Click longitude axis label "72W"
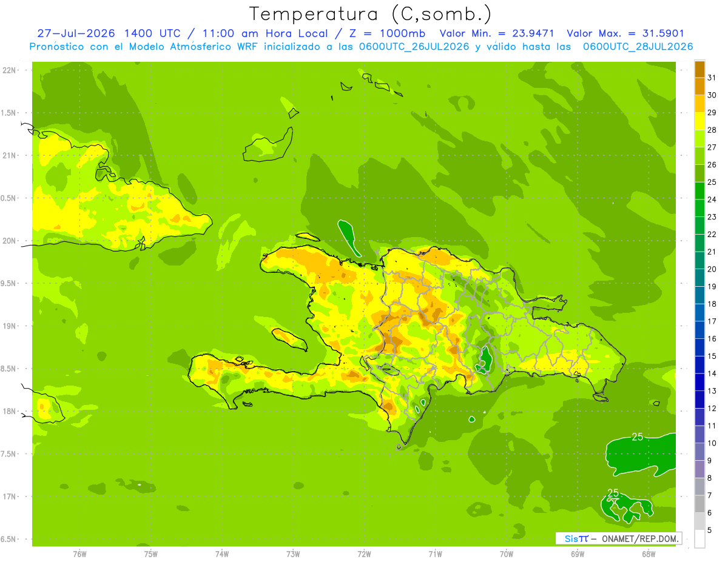 click(364, 554)
